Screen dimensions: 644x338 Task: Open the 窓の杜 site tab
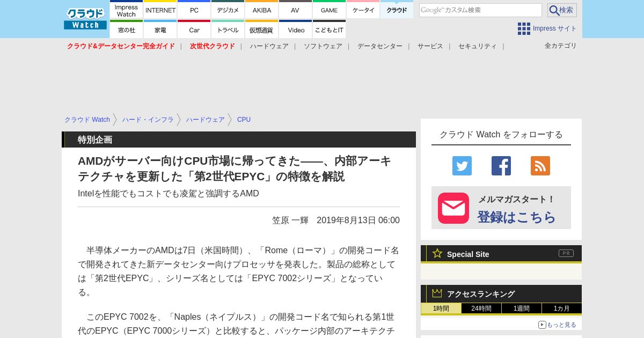(x=126, y=30)
